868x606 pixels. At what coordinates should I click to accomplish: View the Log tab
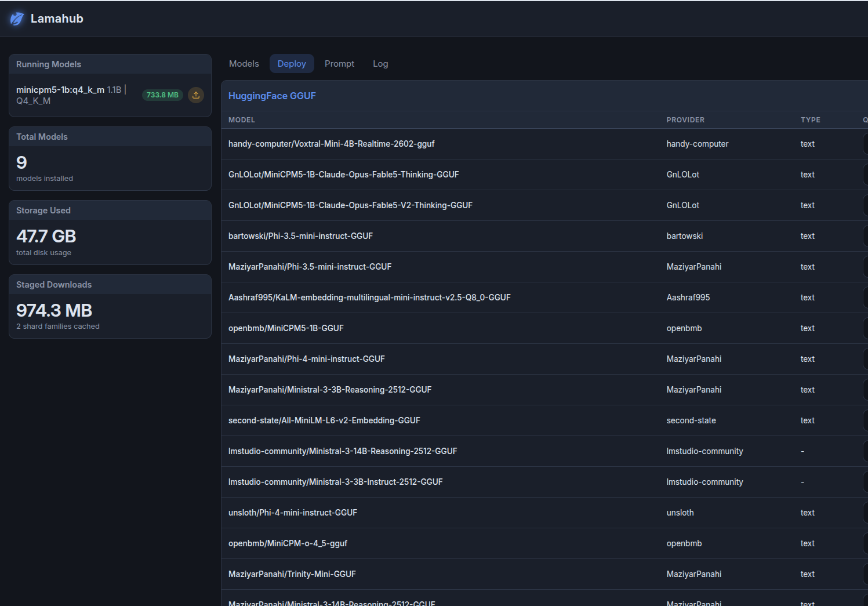[x=380, y=64]
